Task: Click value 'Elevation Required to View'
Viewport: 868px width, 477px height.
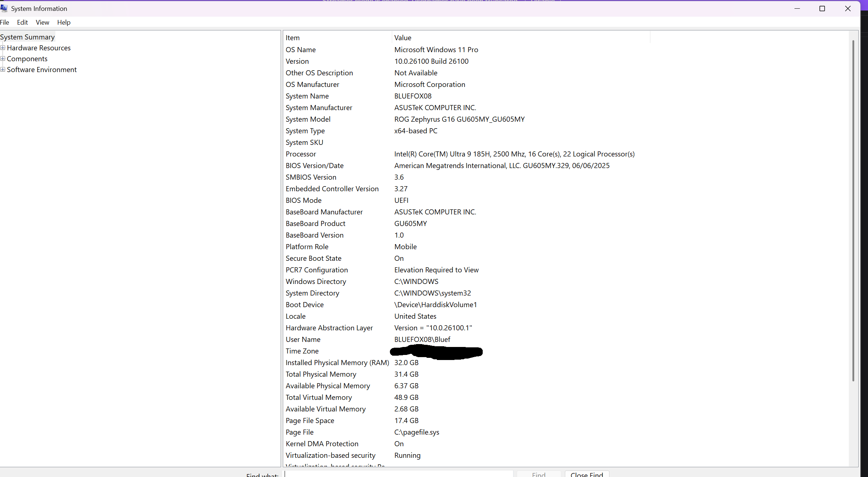Action: click(436, 270)
